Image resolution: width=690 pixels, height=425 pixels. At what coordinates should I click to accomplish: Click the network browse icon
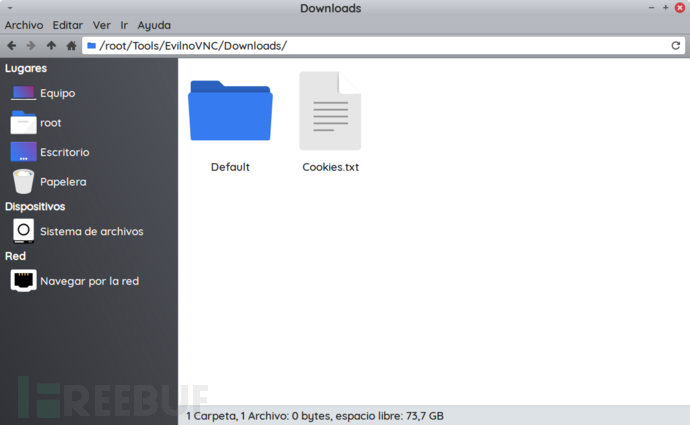tap(23, 281)
